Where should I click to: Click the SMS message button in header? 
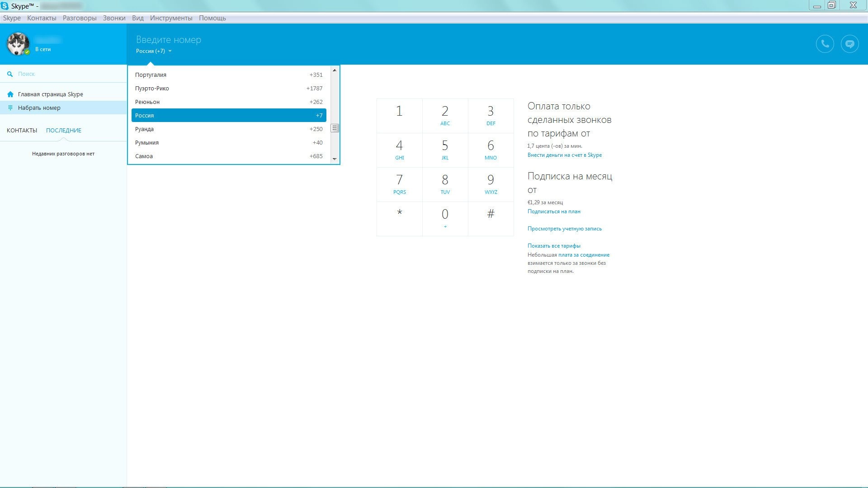coord(849,44)
